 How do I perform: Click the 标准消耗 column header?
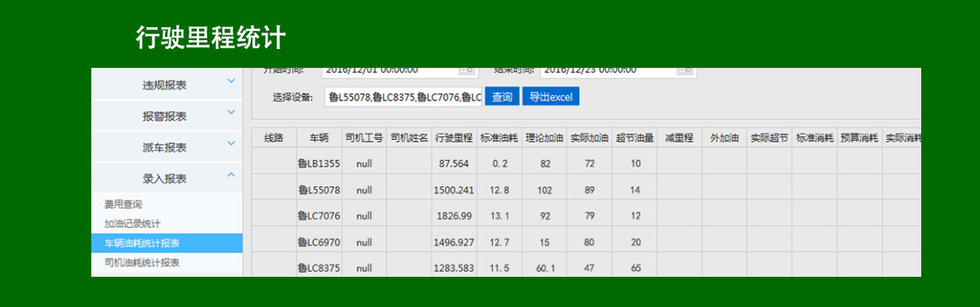pyautogui.click(x=814, y=138)
